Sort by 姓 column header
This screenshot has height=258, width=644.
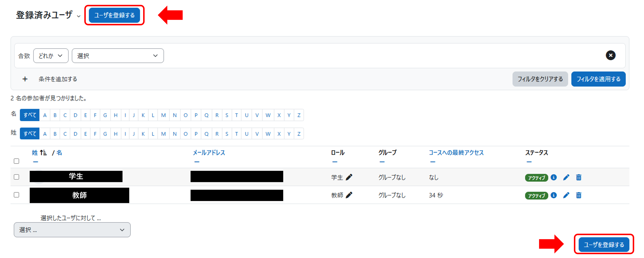(x=35, y=153)
